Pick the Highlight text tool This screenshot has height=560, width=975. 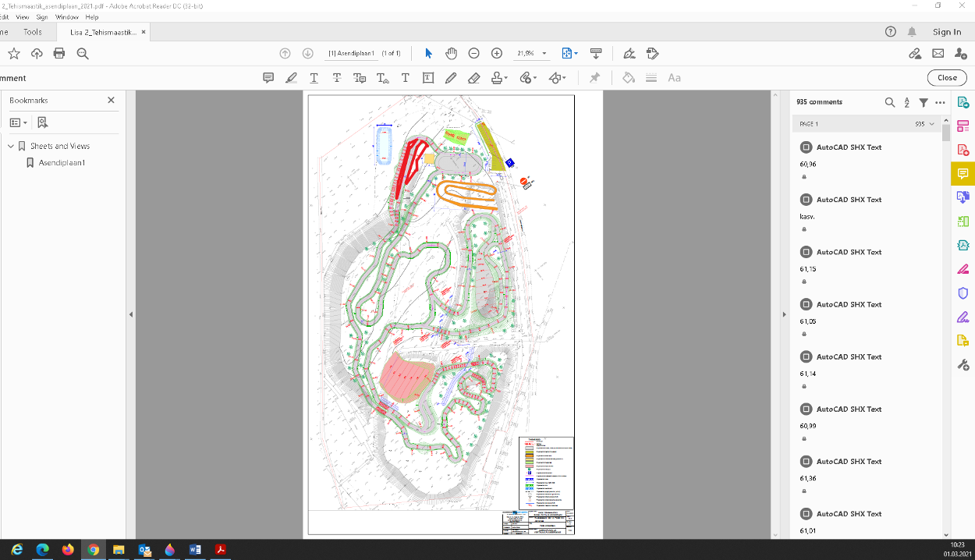pyautogui.click(x=291, y=78)
